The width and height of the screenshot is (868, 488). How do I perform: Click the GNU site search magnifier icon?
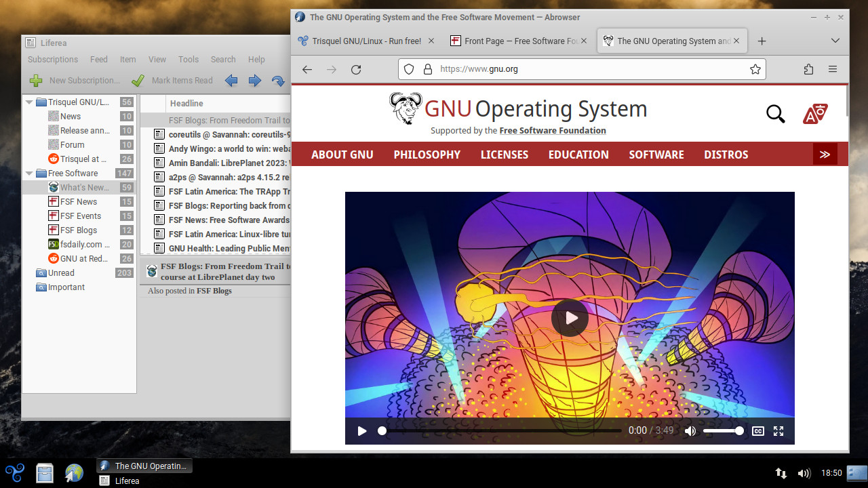pos(775,114)
